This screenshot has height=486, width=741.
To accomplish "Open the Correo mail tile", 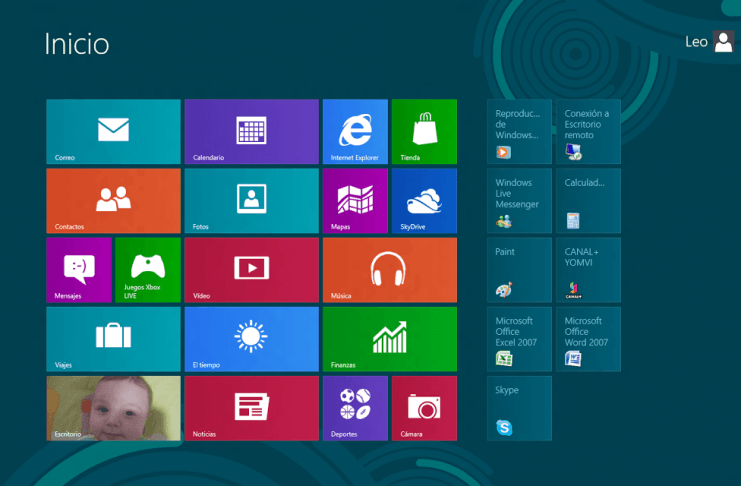I will point(113,131).
